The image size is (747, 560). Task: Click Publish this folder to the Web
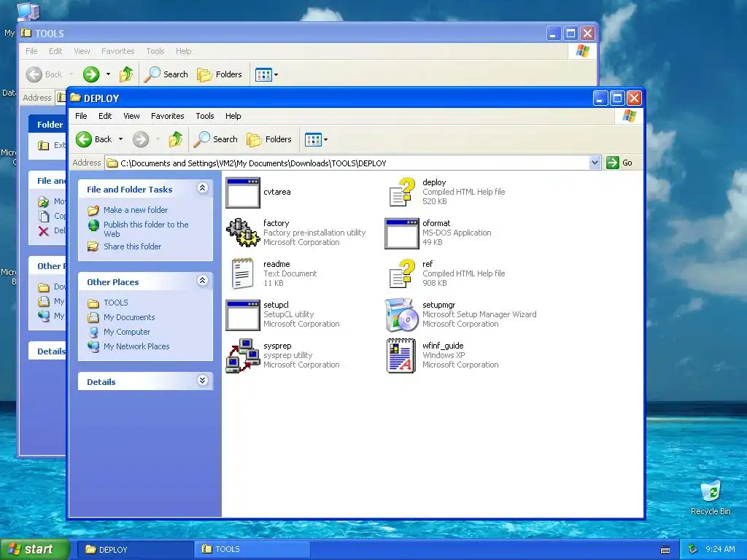pyautogui.click(x=146, y=229)
